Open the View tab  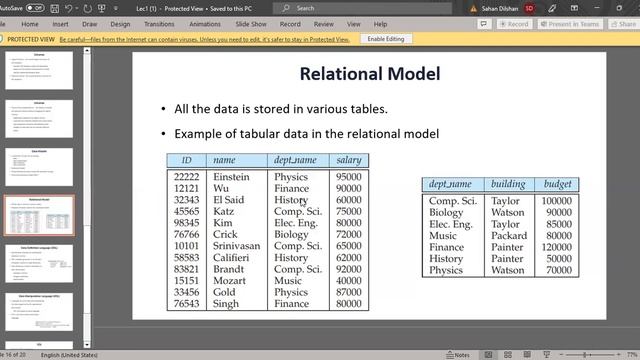[353, 24]
